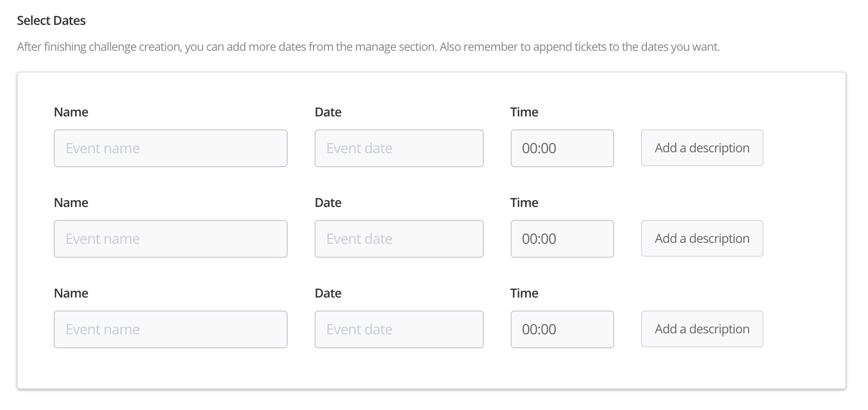The image size is (868, 410).
Task: Click the Date label in first row
Action: (x=328, y=112)
